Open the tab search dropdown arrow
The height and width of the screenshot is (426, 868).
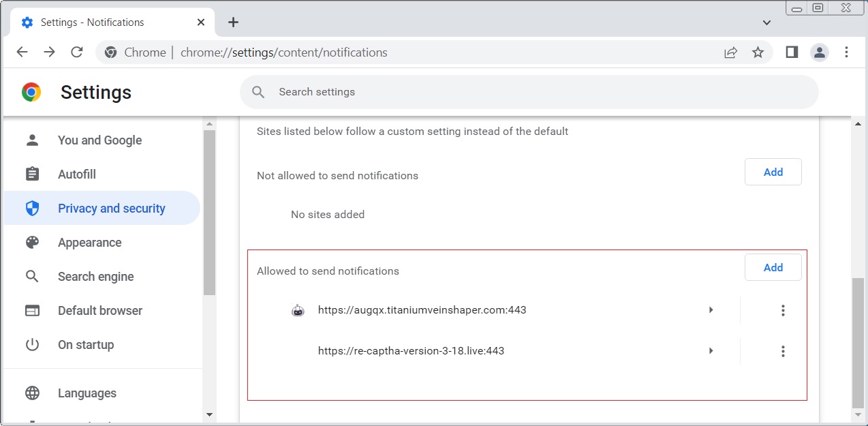coord(766,22)
